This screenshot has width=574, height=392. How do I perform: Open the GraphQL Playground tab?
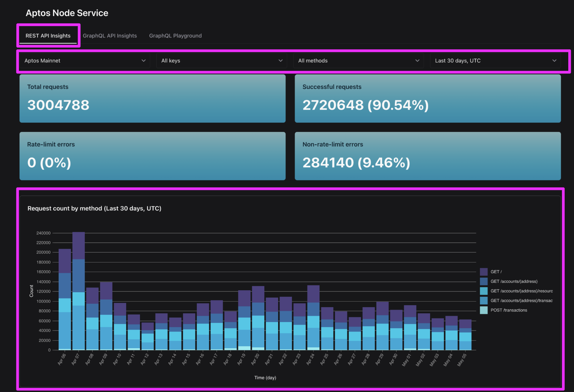point(175,35)
